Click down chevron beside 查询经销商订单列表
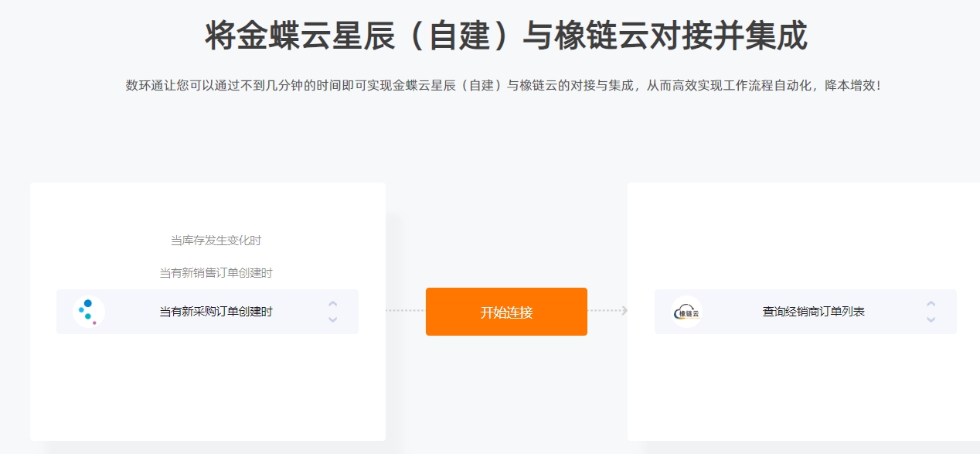This screenshot has height=454, width=980. (x=931, y=319)
